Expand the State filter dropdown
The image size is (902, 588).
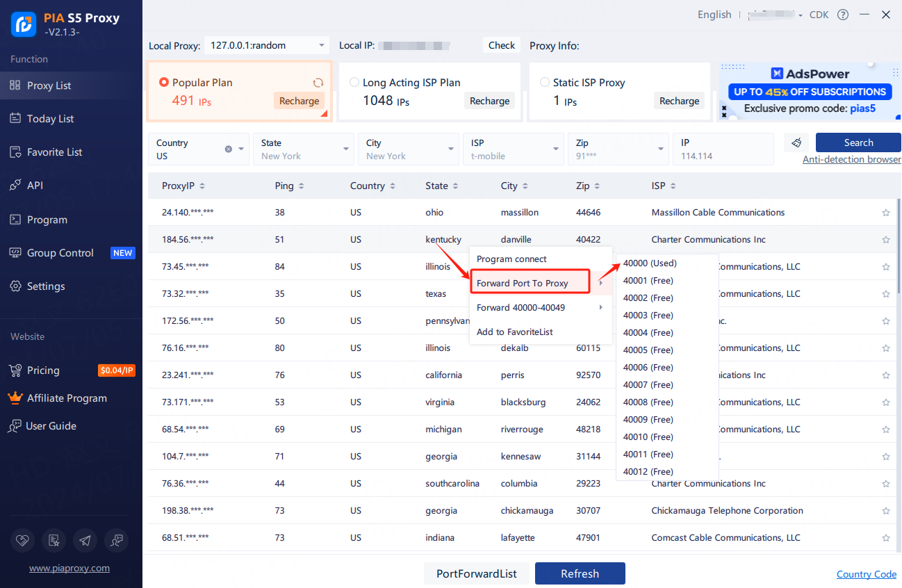click(346, 149)
